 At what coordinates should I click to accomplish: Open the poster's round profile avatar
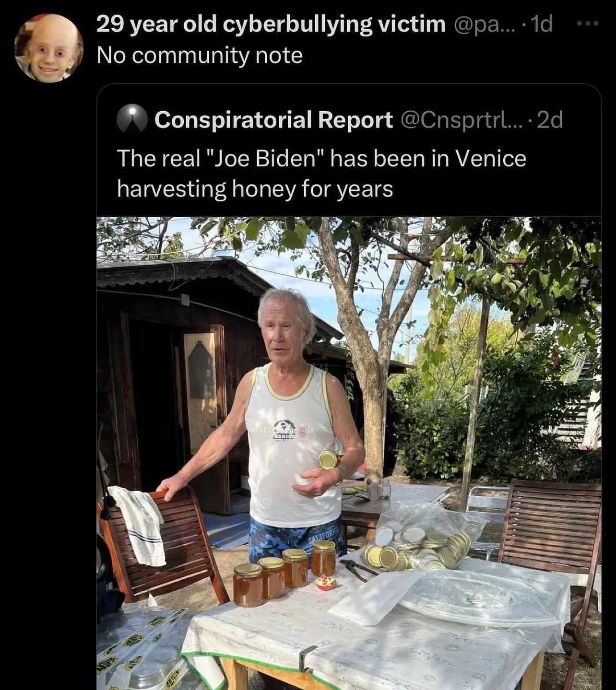pyautogui.click(x=49, y=48)
